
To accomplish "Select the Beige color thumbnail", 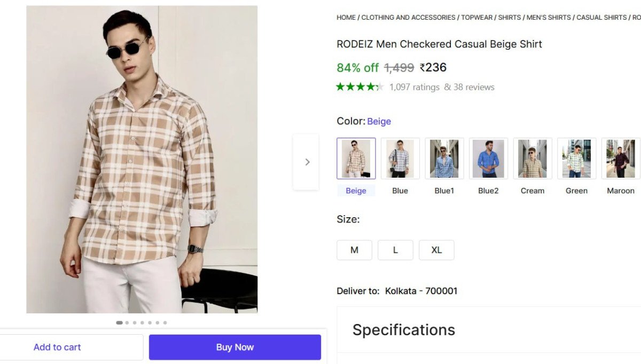I will pyautogui.click(x=356, y=159).
